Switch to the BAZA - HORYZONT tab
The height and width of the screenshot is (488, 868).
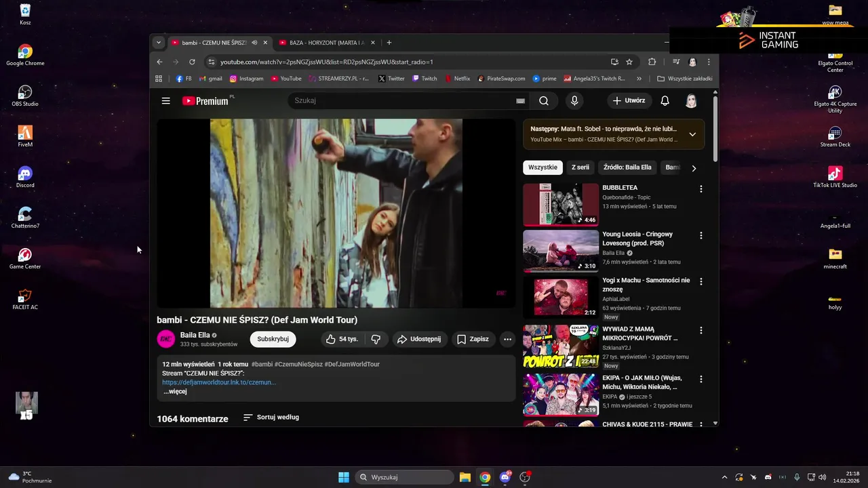pos(327,43)
